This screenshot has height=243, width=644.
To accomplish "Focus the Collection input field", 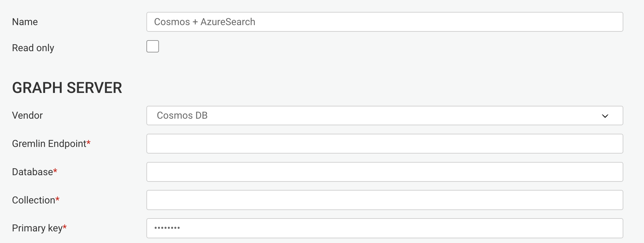I will pos(385,200).
